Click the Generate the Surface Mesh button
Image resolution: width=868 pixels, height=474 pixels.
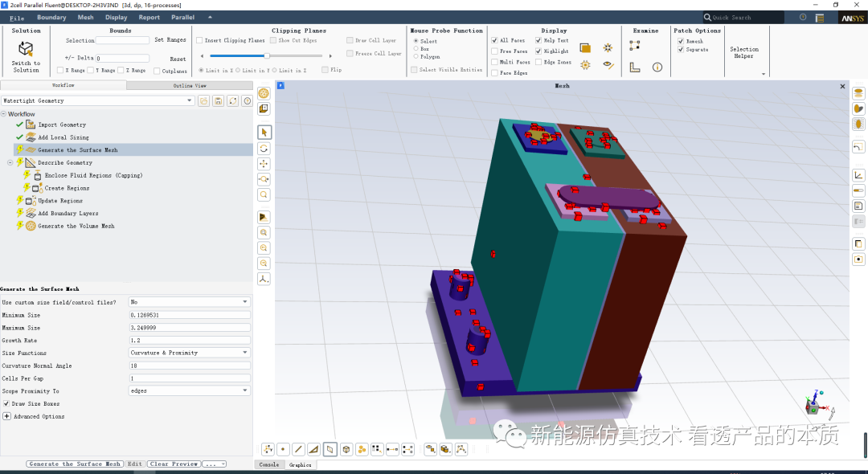click(75, 464)
